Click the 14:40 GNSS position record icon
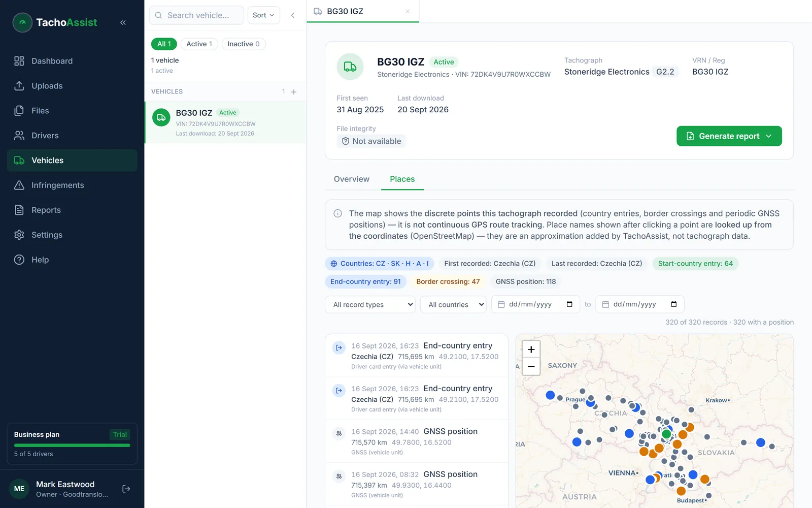The height and width of the screenshot is (508, 812). 339,433
